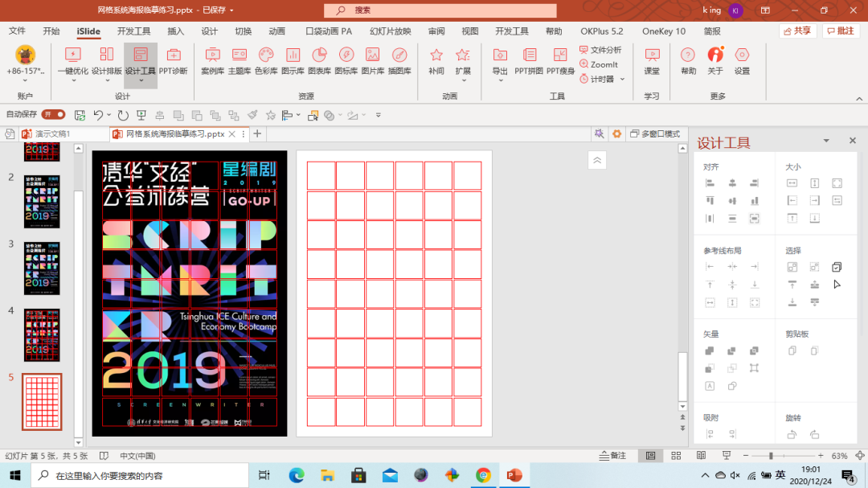Switch to the 插入 ribbon tab
Screen dimensions: 868x488
[175, 31]
